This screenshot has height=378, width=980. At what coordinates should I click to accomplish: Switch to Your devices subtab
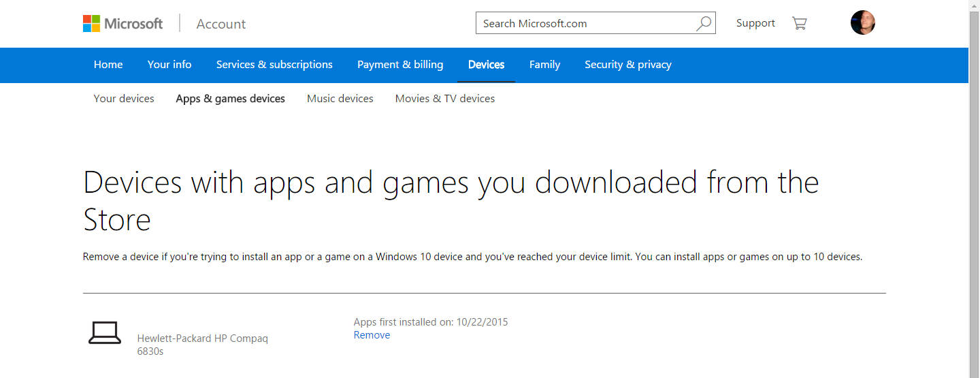click(x=124, y=99)
